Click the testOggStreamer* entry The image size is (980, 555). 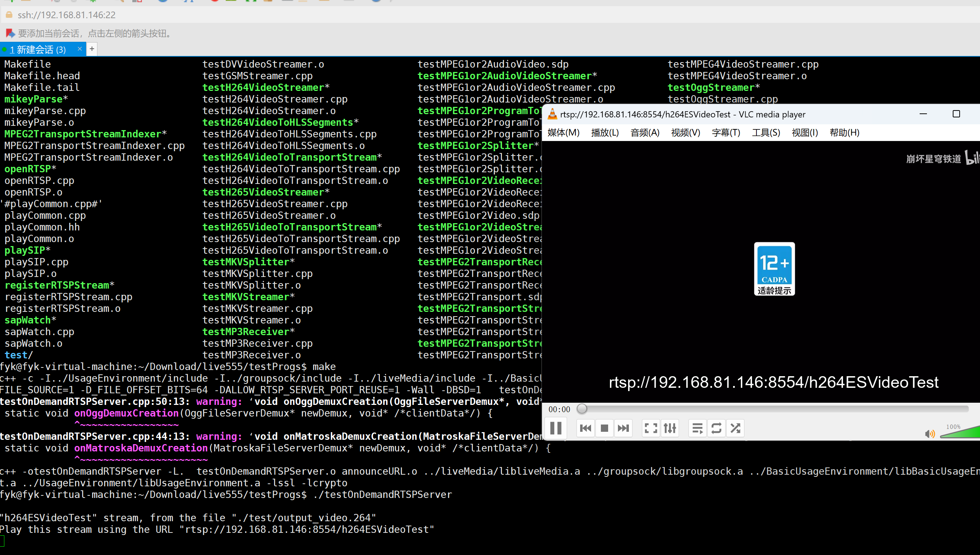(714, 88)
